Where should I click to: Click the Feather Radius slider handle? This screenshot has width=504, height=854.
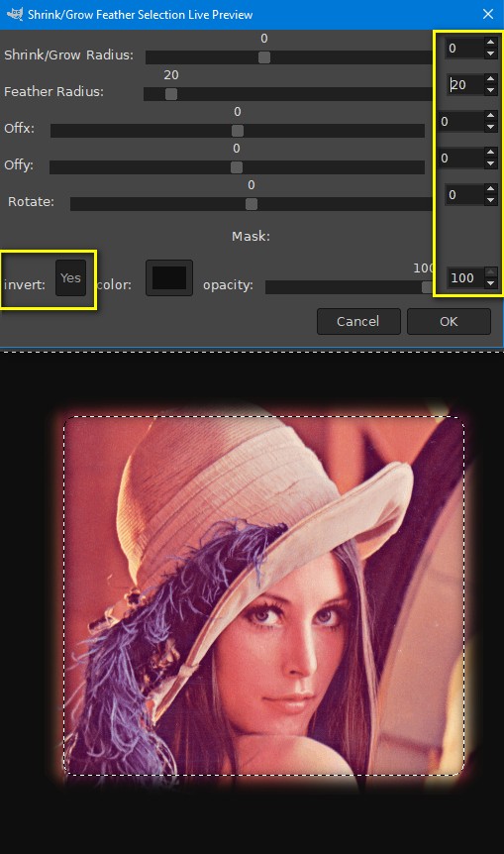point(171,94)
